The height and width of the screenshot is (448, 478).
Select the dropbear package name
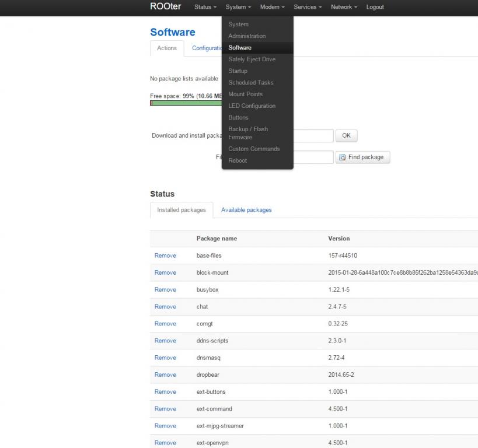point(208,374)
